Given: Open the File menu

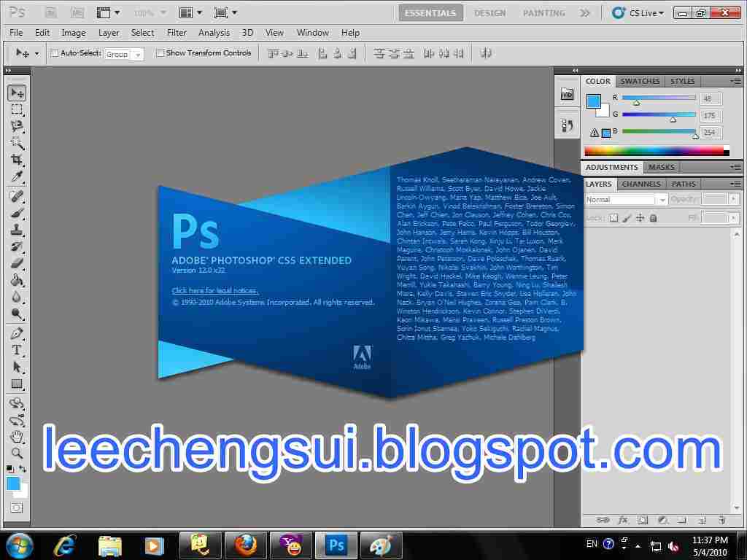Looking at the screenshot, I should 16,33.
